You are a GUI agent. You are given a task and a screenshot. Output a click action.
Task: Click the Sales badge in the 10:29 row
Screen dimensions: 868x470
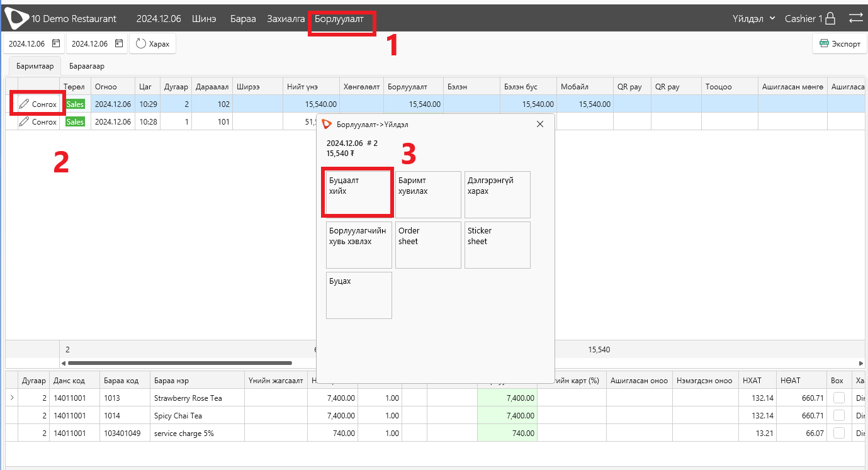tap(75, 104)
